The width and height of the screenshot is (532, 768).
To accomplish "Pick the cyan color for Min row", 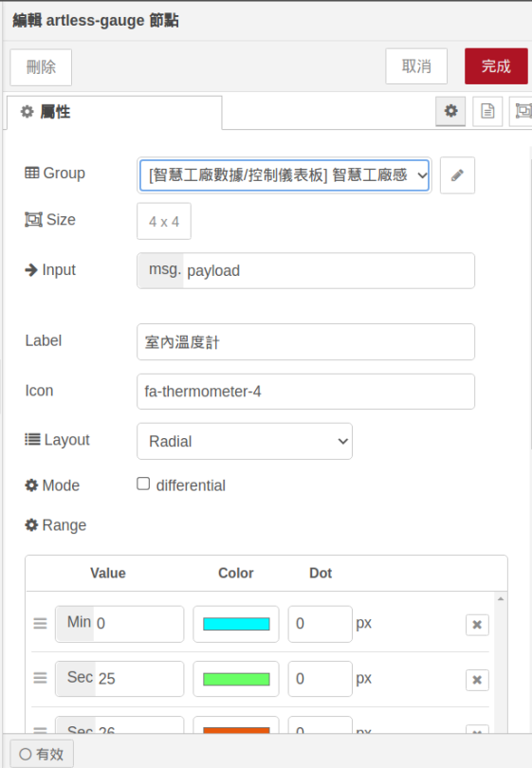I will (236, 624).
